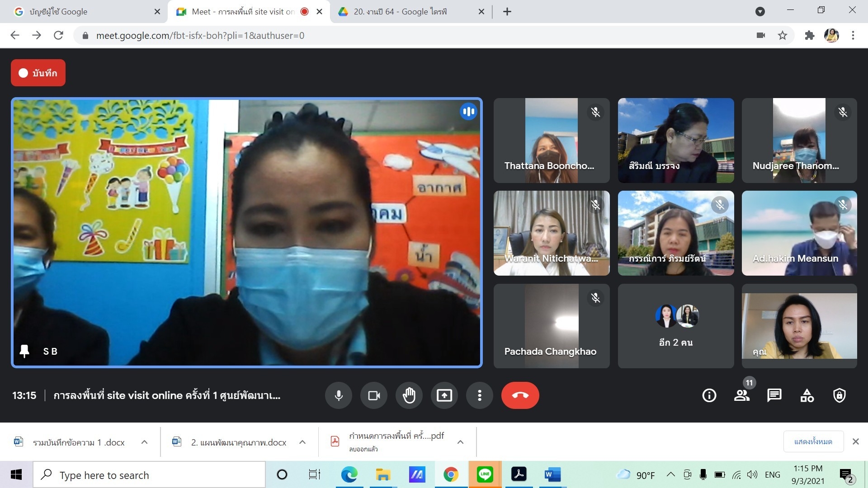Expand options for 2. แผนพัฒนาคุณภาพ.docx download

click(302, 442)
